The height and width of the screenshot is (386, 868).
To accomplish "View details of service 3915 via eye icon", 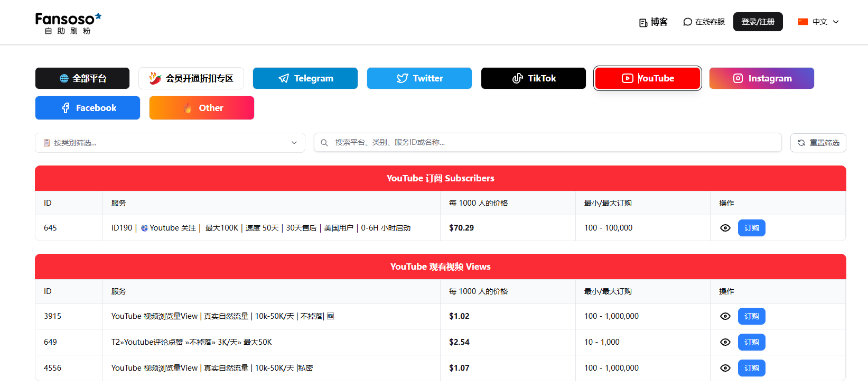I will pyautogui.click(x=725, y=316).
